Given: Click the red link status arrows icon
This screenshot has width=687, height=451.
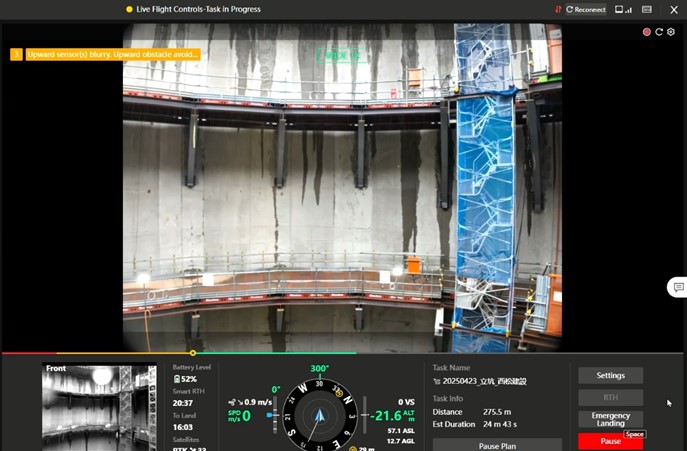Looking at the screenshot, I should (558, 9).
